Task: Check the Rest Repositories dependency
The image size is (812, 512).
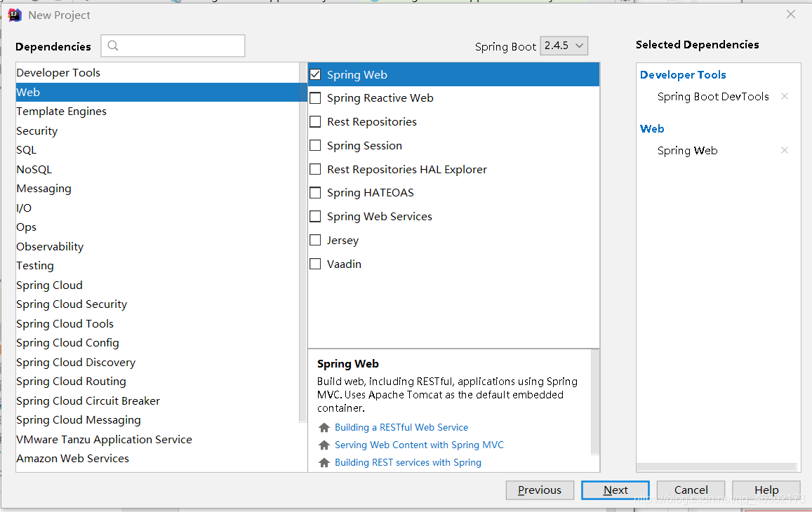Action: pos(315,121)
